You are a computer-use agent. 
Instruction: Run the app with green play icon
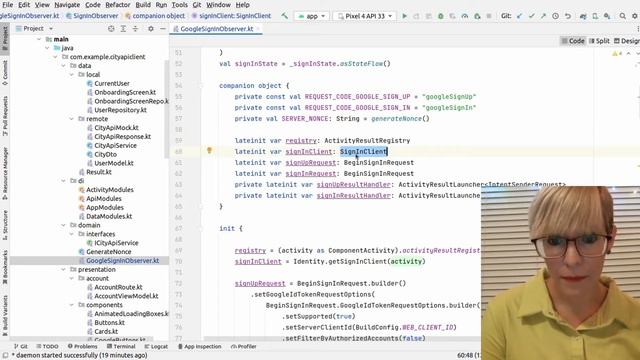coord(404,16)
